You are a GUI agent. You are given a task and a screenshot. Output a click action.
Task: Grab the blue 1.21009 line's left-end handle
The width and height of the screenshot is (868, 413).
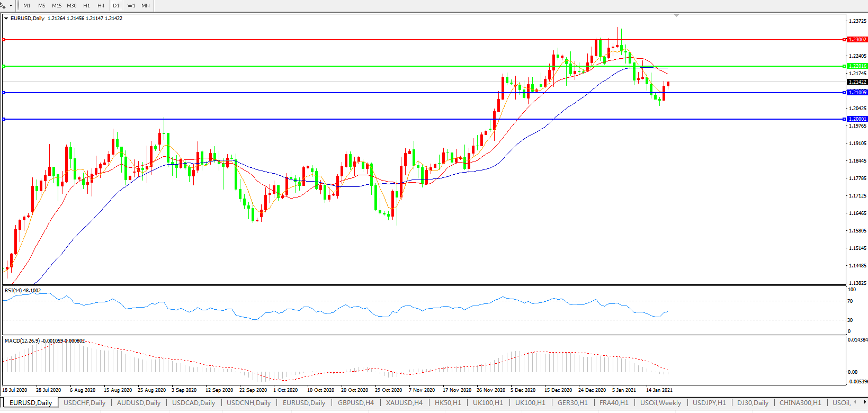click(4, 93)
